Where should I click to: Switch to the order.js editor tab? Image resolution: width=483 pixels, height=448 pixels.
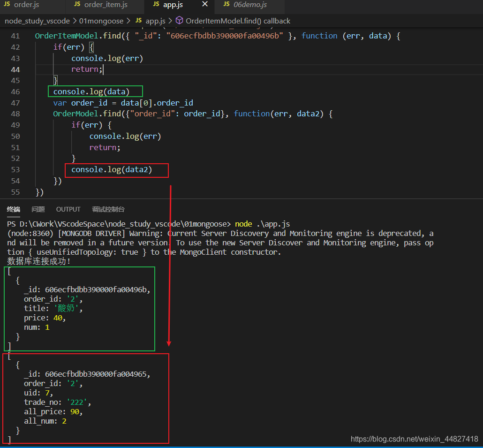(26, 5)
